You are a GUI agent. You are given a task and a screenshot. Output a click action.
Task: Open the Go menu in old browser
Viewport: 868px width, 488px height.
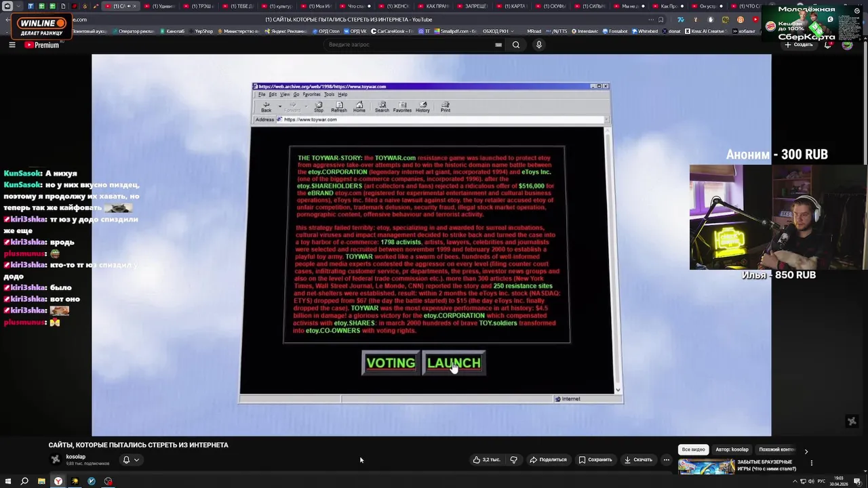coord(296,94)
